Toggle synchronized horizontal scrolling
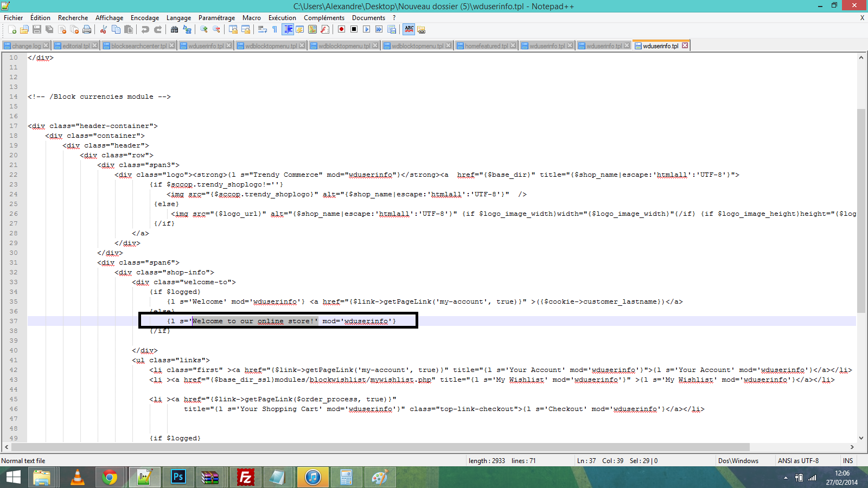Image resolution: width=868 pixels, height=488 pixels. [x=246, y=29]
